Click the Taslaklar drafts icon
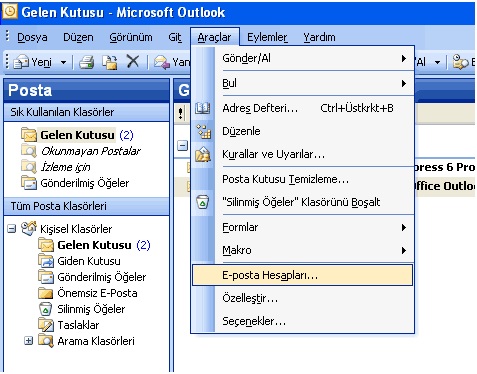The width and height of the screenshot is (477, 374). (x=46, y=325)
